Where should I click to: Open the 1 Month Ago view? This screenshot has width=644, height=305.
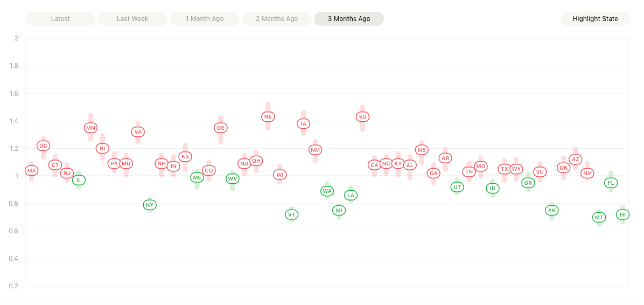pos(205,19)
